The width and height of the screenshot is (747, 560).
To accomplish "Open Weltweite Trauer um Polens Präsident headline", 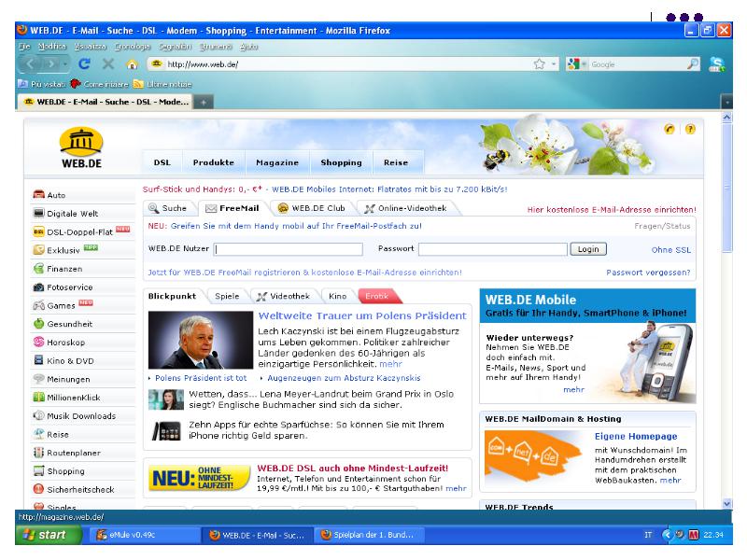I will coord(362,315).
